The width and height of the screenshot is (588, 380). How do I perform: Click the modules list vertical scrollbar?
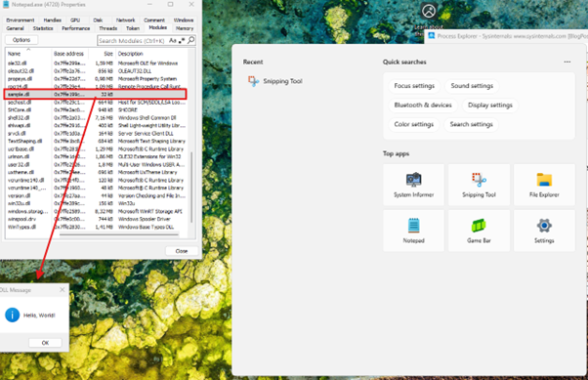[x=191, y=187]
